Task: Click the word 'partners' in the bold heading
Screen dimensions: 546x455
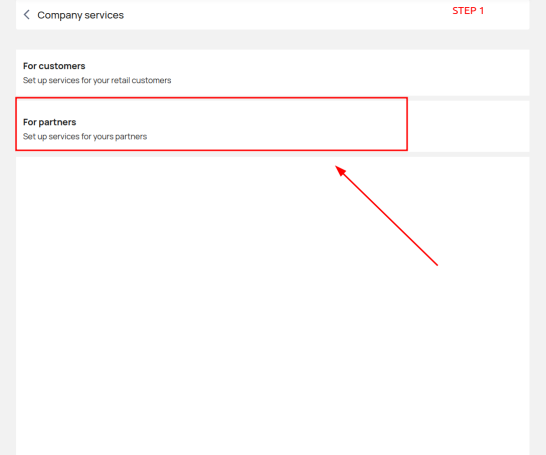Action: point(57,122)
